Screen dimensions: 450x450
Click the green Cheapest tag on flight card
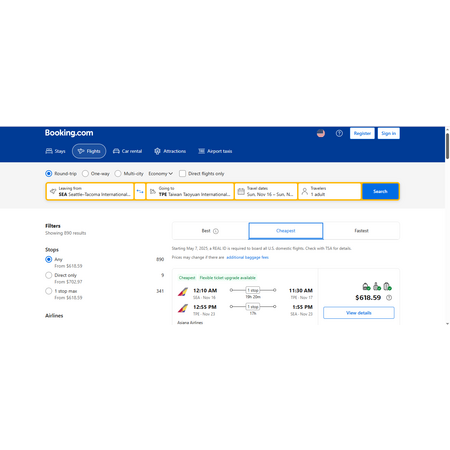(187, 278)
